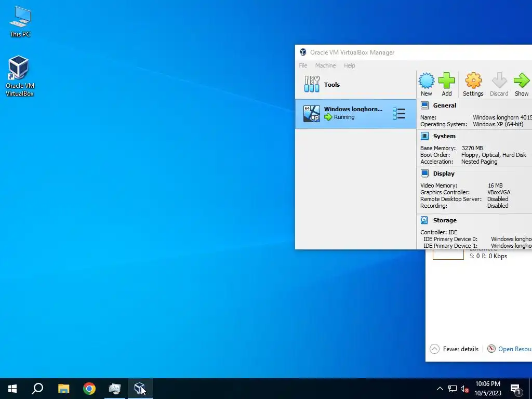The width and height of the screenshot is (532, 399).
Task: Click the Storage section header
Action: click(x=445, y=220)
